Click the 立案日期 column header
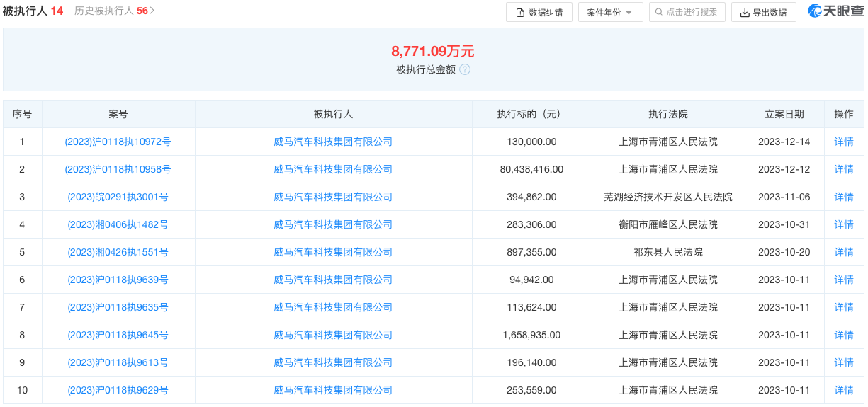Image resolution: width=868 pixels, height=407 pixels. tap(784, 114)
